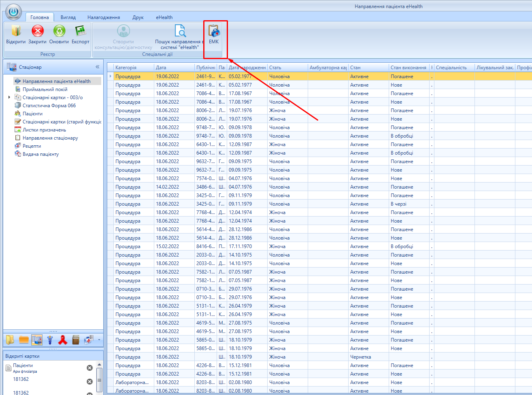Image resolution: width=532 pixels, height=395 pixels.
Task: Sort by the Дата column header
Action: [174, 68]
